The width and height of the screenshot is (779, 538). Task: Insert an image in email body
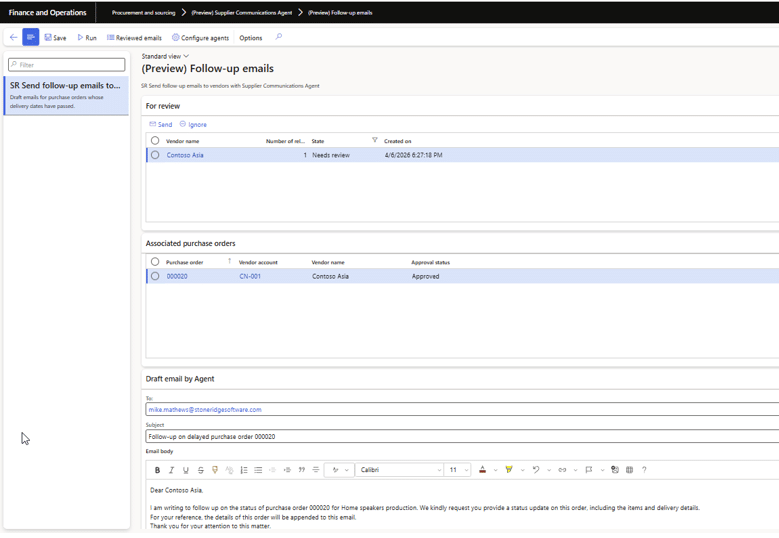click(x=615, y=470)
